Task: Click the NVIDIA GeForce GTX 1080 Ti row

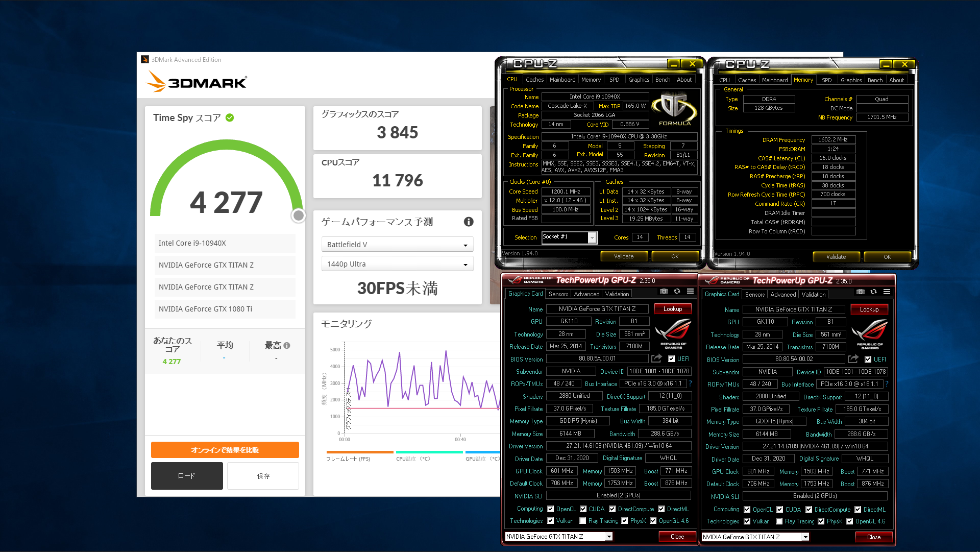Action: (x=225, y=309)
